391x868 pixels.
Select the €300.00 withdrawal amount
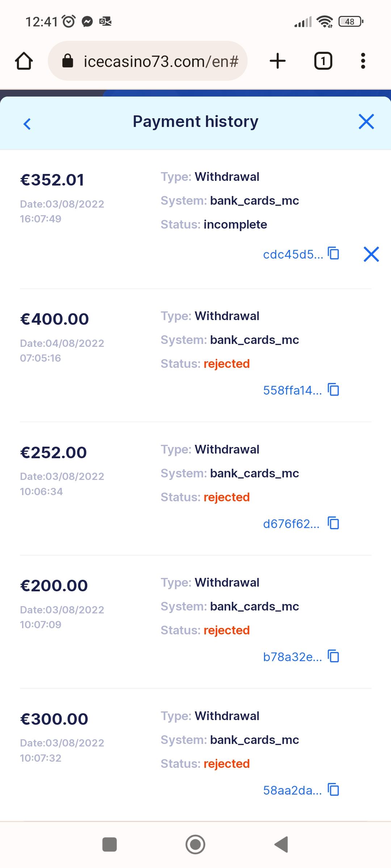click(54, 719)
